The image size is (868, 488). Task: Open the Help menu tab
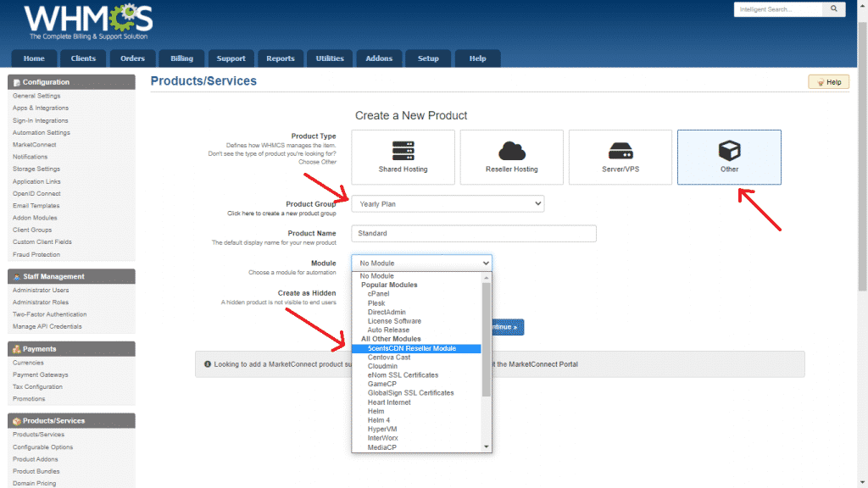(x=478, y=58)
